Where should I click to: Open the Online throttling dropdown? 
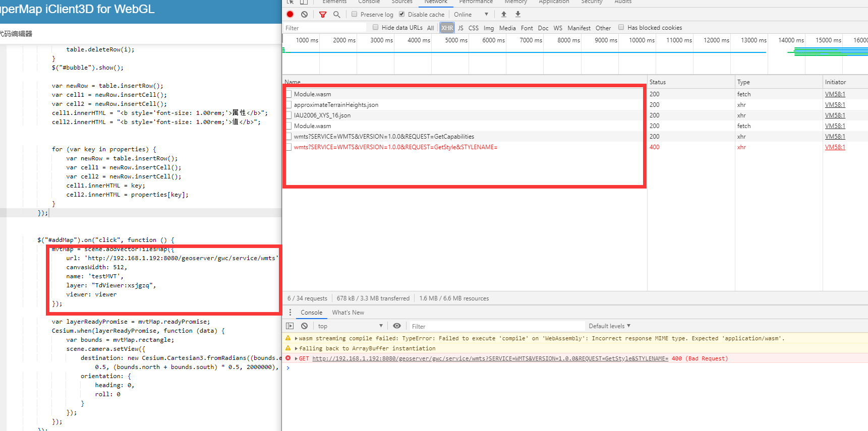pos(471,15)
